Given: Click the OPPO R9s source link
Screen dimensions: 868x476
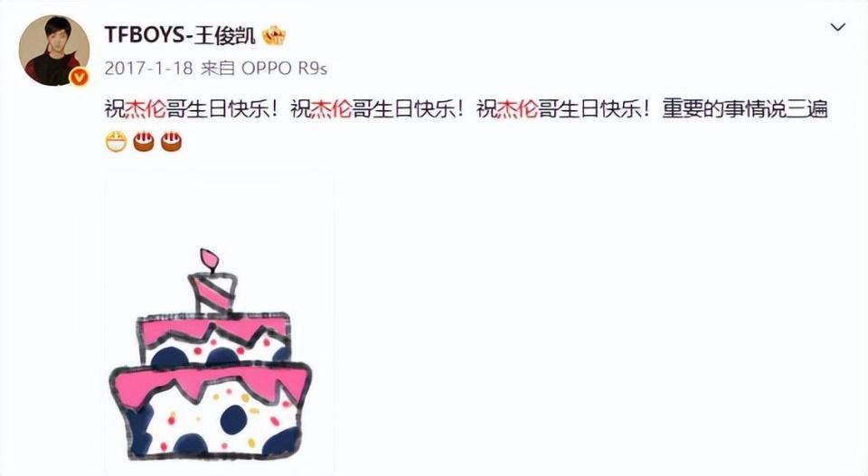Looking at the screenshot, I should coord(284,68).
